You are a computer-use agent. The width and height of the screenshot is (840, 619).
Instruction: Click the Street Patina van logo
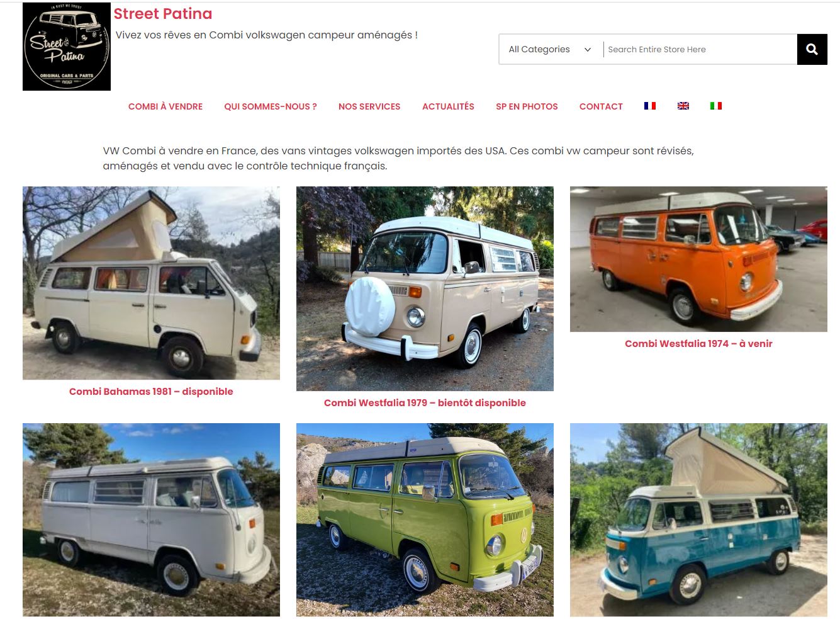point(67,47)
